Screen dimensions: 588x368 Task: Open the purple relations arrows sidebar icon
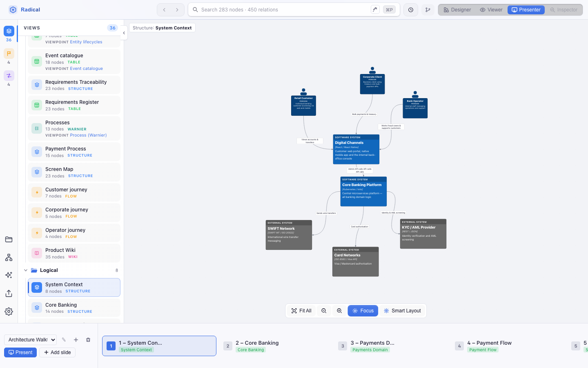coord(9,76)
